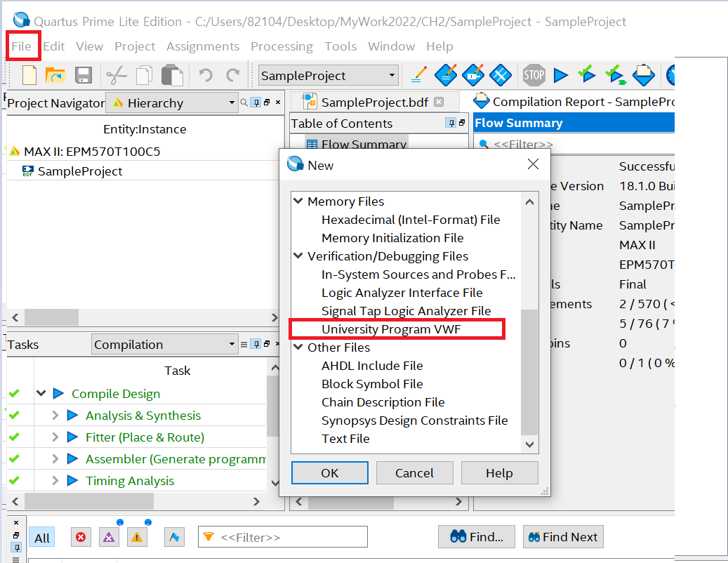Expand the Fitter (Place & Route) task

(55, 437)
